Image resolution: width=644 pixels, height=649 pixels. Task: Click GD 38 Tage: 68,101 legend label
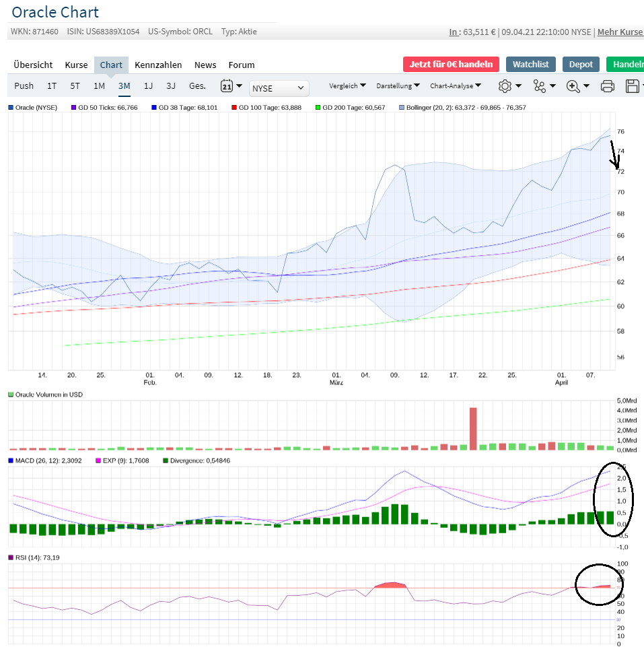coord(188,108)
